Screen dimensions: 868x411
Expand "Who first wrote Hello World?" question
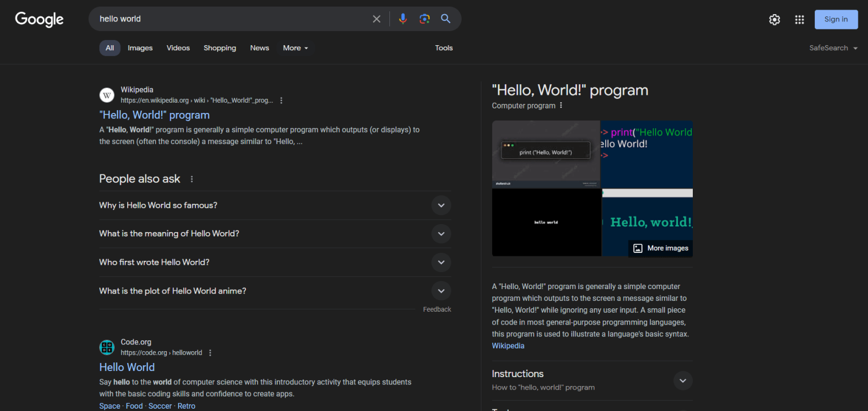[441, 263]
